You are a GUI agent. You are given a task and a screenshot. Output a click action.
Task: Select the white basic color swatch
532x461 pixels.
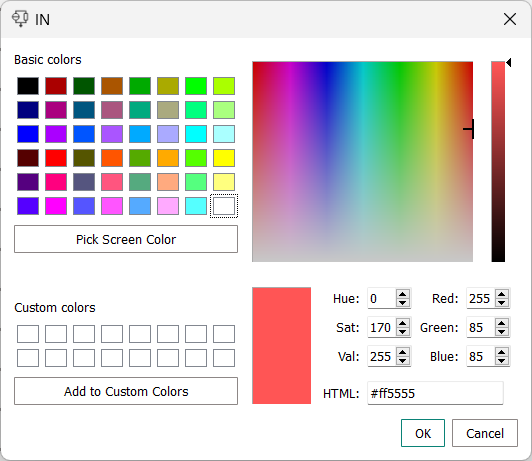point(224,206)
